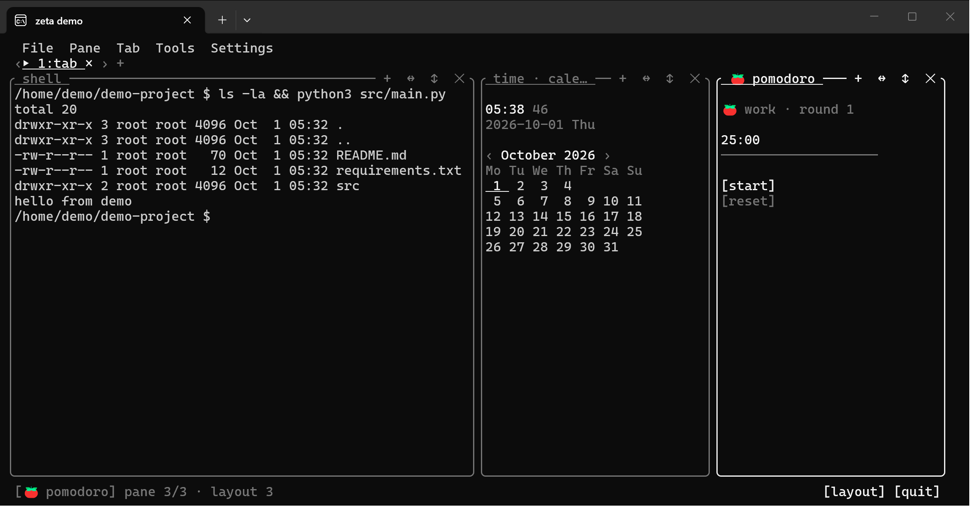Open the Tools menu

[175, 48]
